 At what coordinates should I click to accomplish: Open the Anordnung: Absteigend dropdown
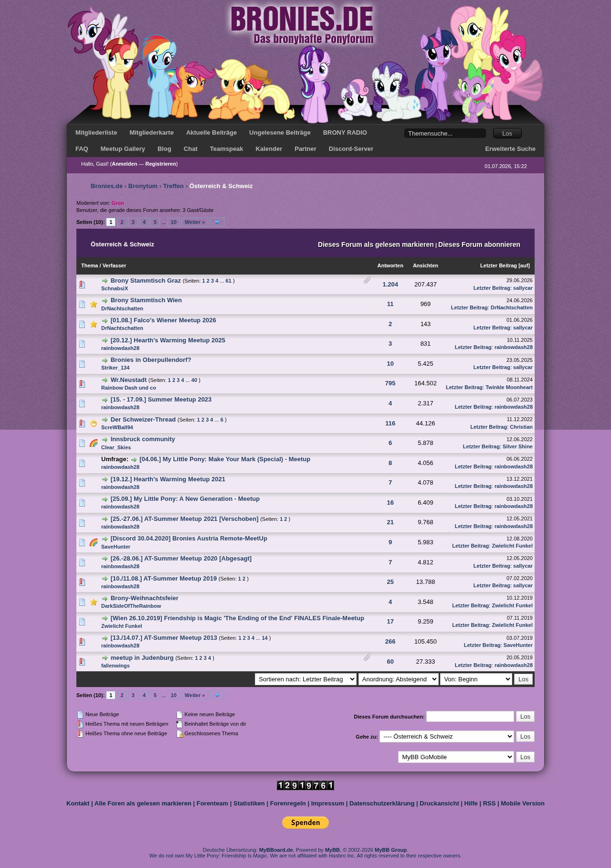[x=399, y=679]
